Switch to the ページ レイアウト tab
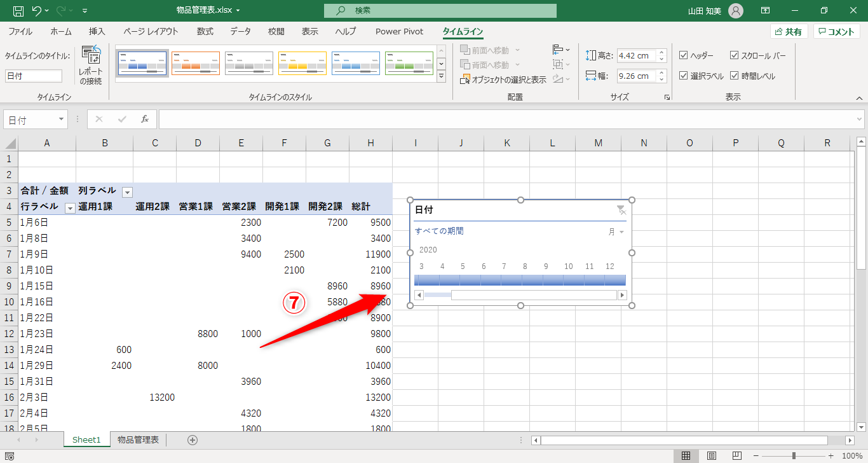 click(151, 31)
